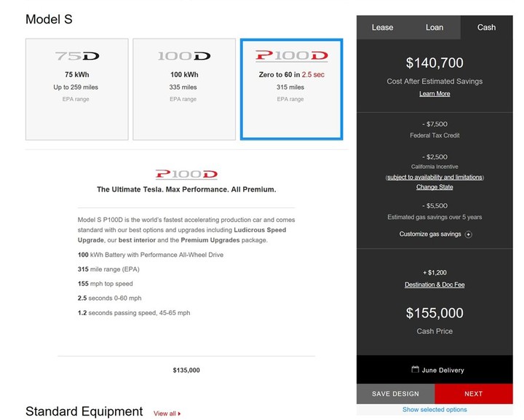
Task: Select the 100D model card
Action: point(184,90)
